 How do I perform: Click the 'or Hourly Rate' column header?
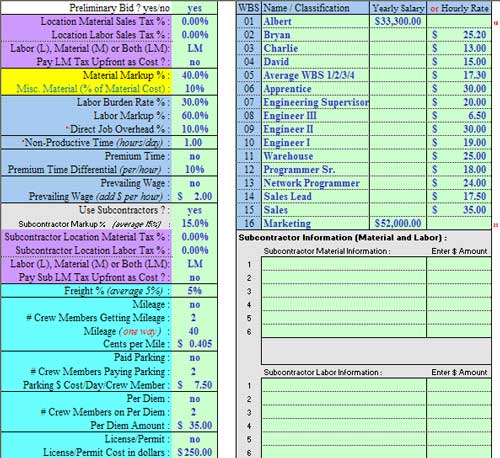coord(459,8)
